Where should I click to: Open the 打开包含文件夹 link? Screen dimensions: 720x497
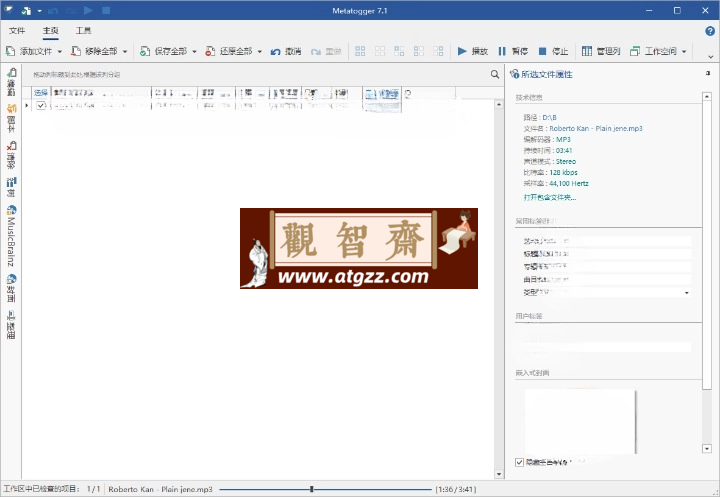[x=550, y=198]
